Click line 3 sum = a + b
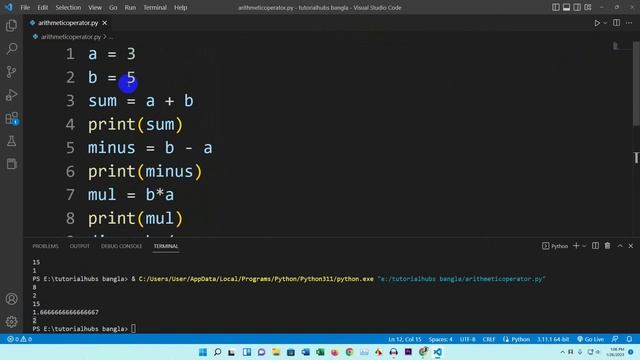This screenshot has width=640, height=360. click(140, 101)
